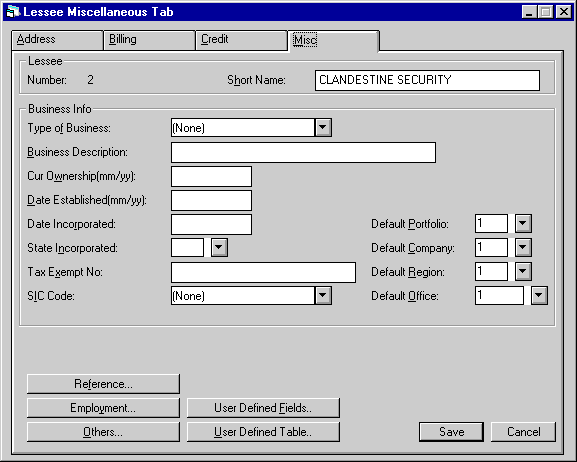The width and height of the screenshot is (577, 462).
Task: Switch to the Address tab
Action: pos(57,40)
